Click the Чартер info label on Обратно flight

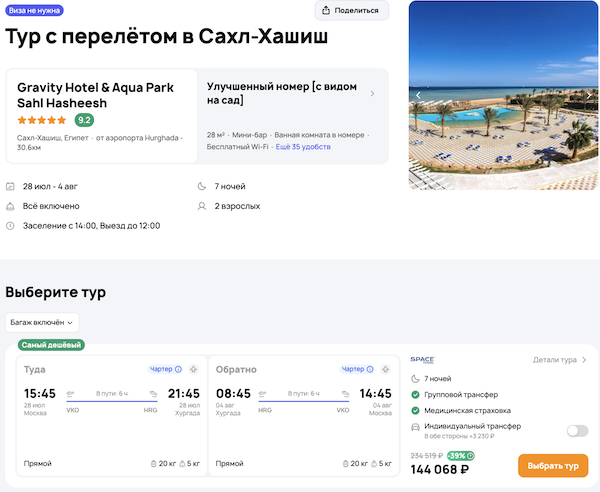click(x=357, y=369)
